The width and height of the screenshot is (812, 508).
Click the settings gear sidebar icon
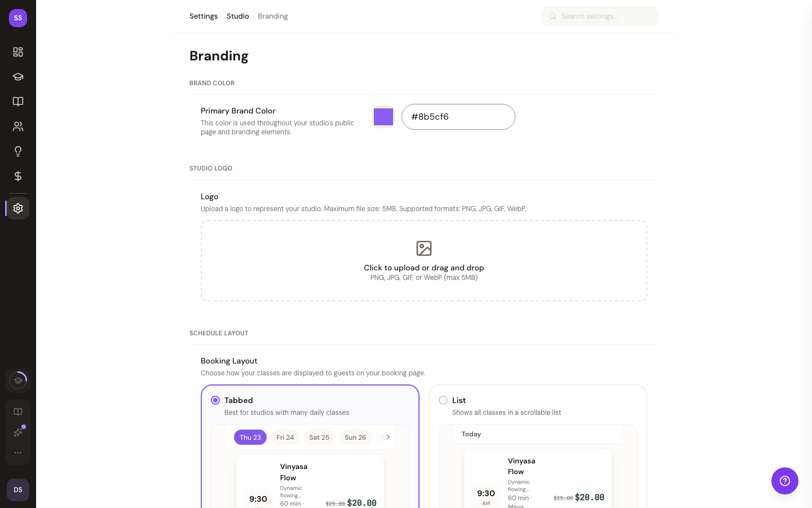click(x=18, y=208)
